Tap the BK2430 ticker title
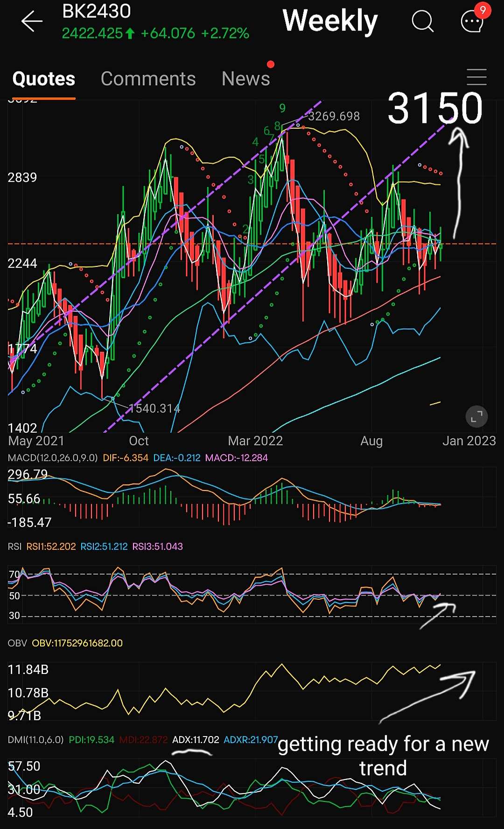The width and height of the screenshot is (504, 829). pyautogui.click(x=97, y=11)
